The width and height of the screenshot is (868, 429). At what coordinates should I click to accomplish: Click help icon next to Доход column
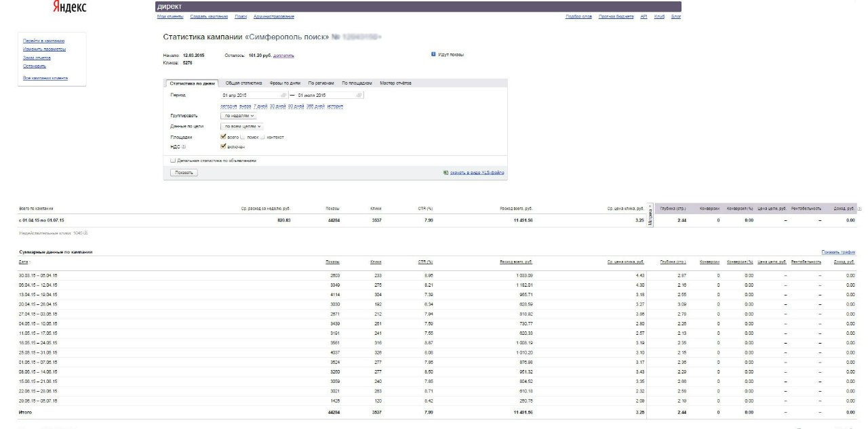(x=860, y=209)
